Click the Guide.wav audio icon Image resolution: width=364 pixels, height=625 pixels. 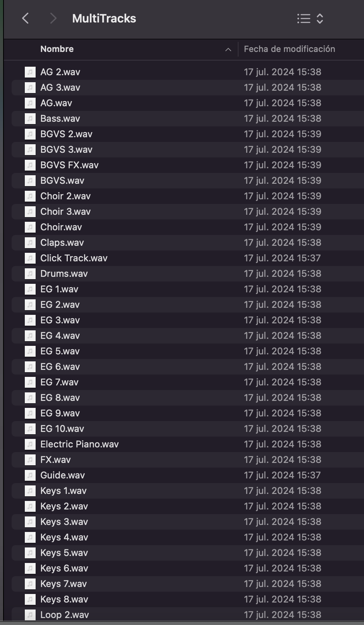(30, 475)
